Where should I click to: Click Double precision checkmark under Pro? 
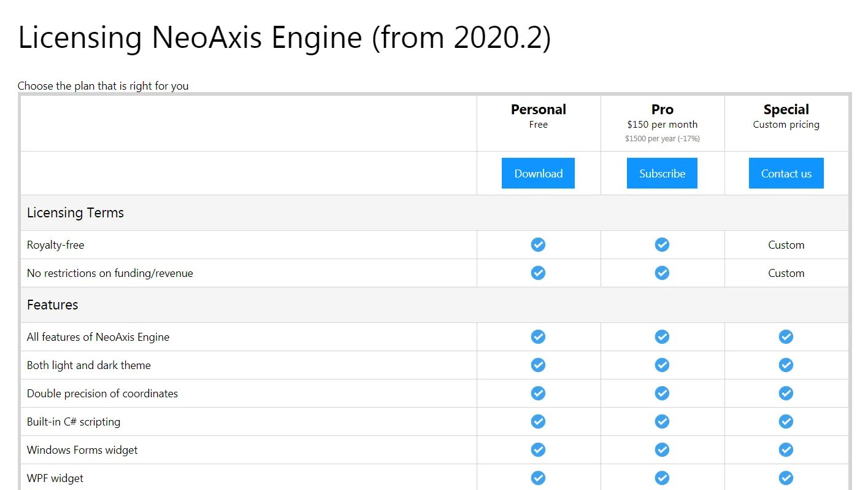(662, 393)
